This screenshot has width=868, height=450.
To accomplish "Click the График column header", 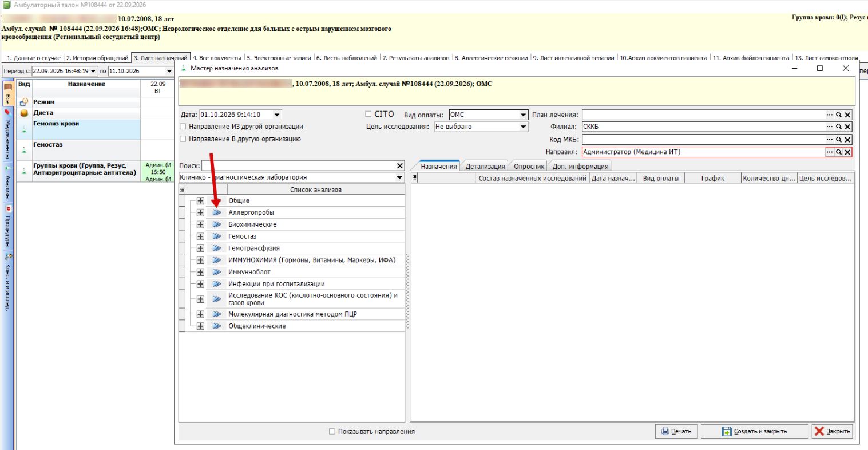I will point(713,179).
